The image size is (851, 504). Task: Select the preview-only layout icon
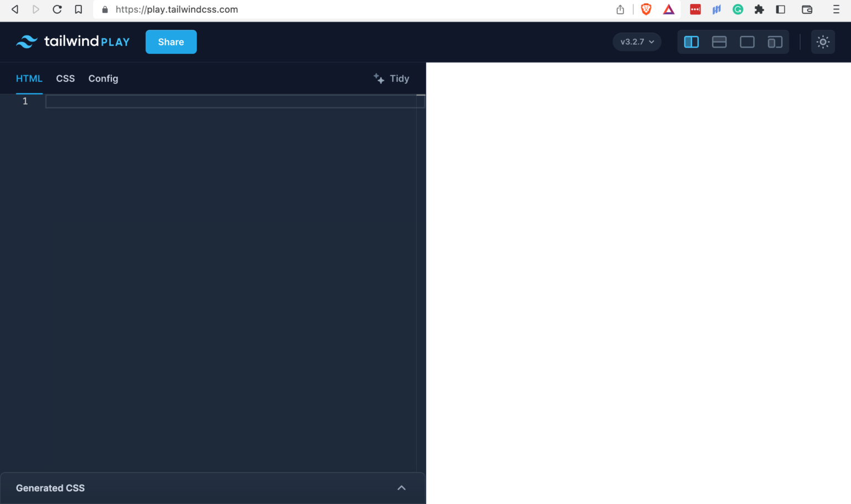coord(747,42)
